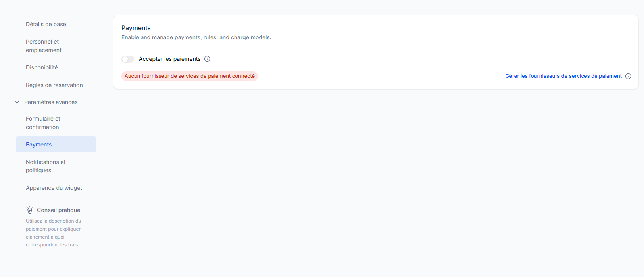Click info icon next to Gérer les fournisseurs link

pyautogui.click(x=628, y=76)
